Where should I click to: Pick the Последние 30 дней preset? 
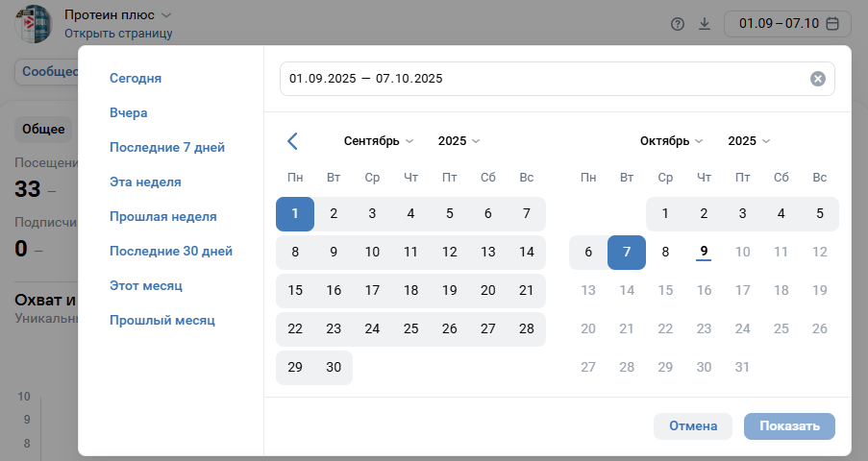(x=171, y=251)
